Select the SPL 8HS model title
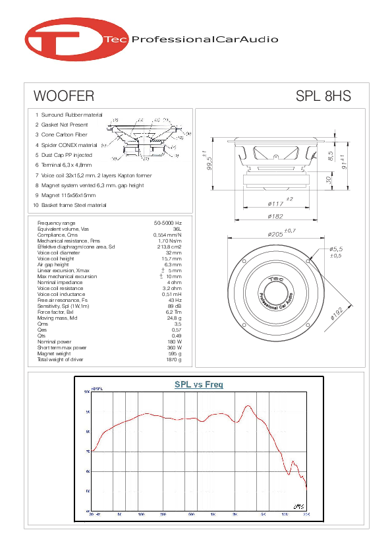392x555 pixels. tap(323, 96)
